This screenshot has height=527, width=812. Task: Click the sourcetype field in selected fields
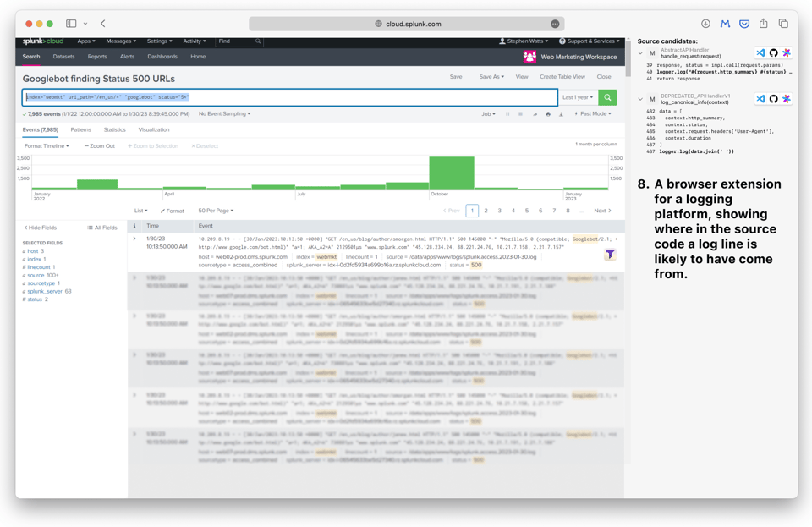tap(43, 283)
